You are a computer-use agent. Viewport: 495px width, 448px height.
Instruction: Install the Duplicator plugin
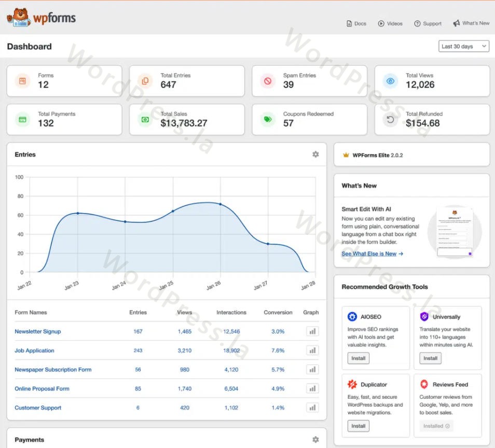point(359,426)
